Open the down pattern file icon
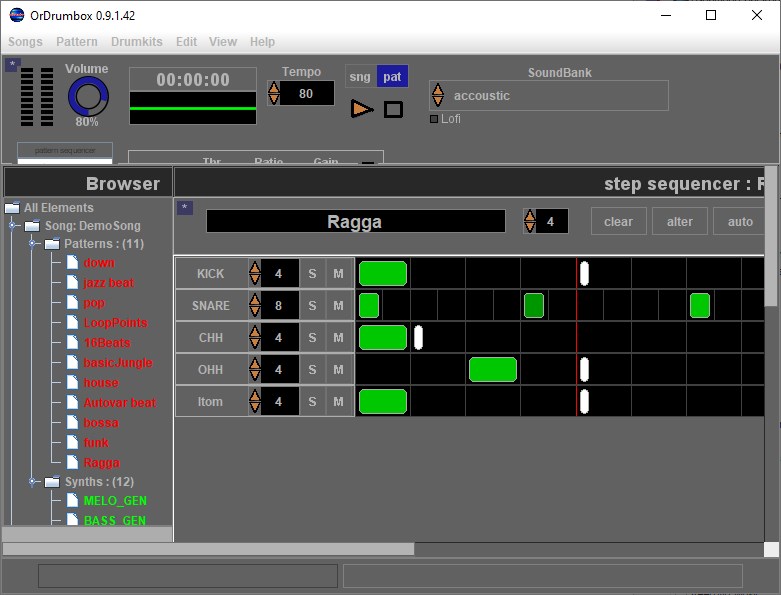Viewport: 781px width, 595px height. tap(73, 262)
